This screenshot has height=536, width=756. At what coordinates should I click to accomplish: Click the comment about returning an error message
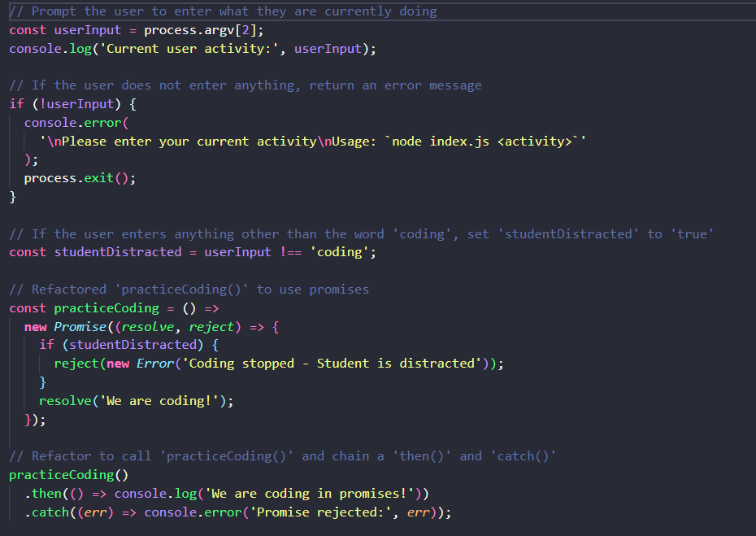pyautogui.click(x=245, y=85)
